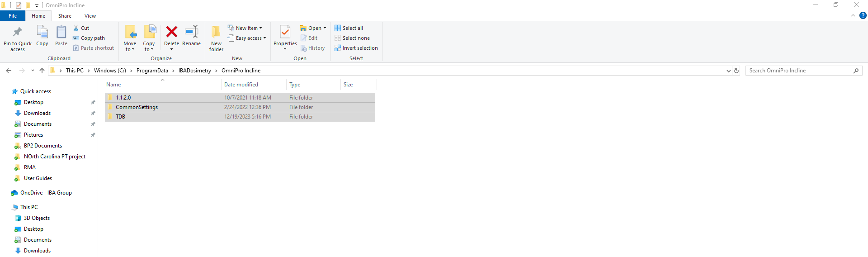Click the Rename icon in Organize group
Viewport: 868px width, 257px height.
click(191, 33)
